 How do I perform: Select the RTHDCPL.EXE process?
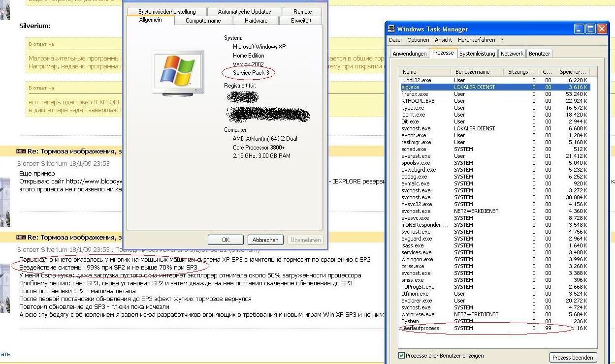click(494, 101)
